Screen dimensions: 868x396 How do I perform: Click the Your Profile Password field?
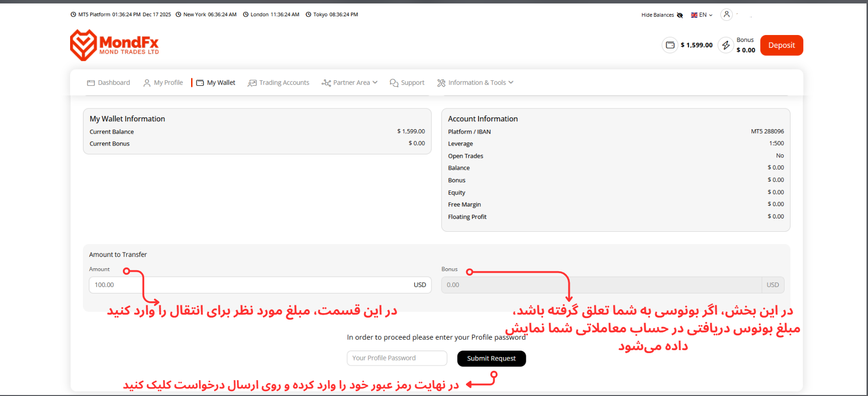click(x=396, y=358)
